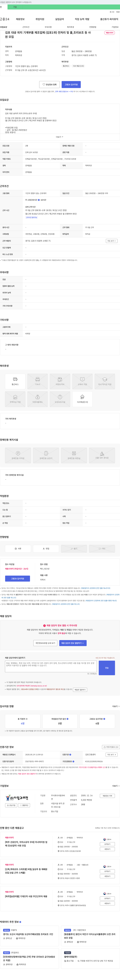This screenshot has height=980, width=120.
Task: Open the 취업지원 main menu
Action: [x=40, y=19]
